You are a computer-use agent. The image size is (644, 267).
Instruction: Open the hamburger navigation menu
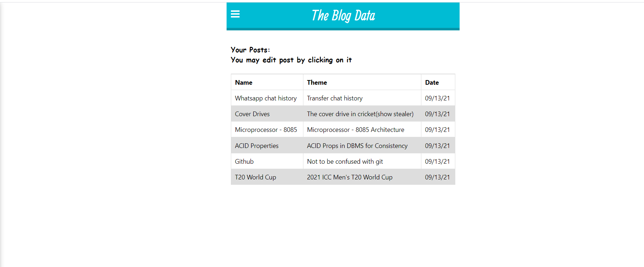(235, 14)
